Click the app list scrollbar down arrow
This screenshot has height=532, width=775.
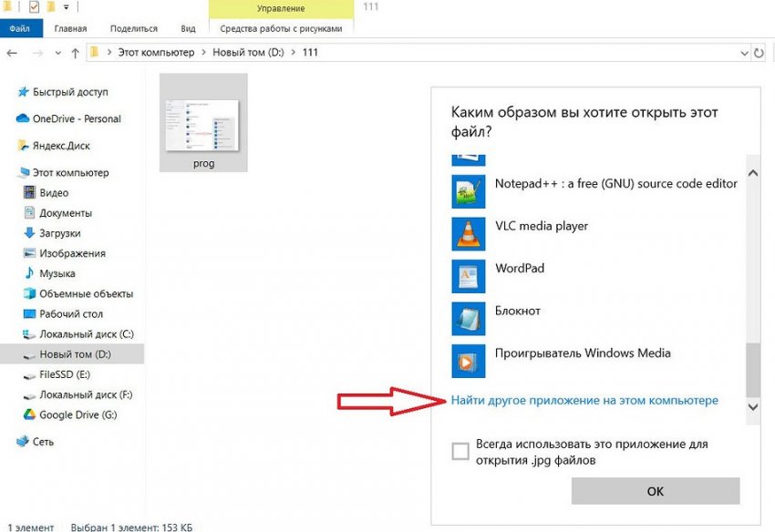pyautogui.click(x=752, y=407)
